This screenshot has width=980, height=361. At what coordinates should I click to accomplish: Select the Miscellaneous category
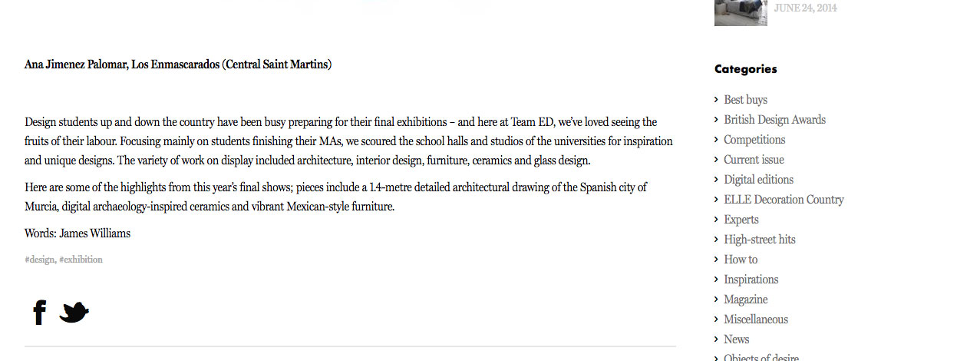756,320
